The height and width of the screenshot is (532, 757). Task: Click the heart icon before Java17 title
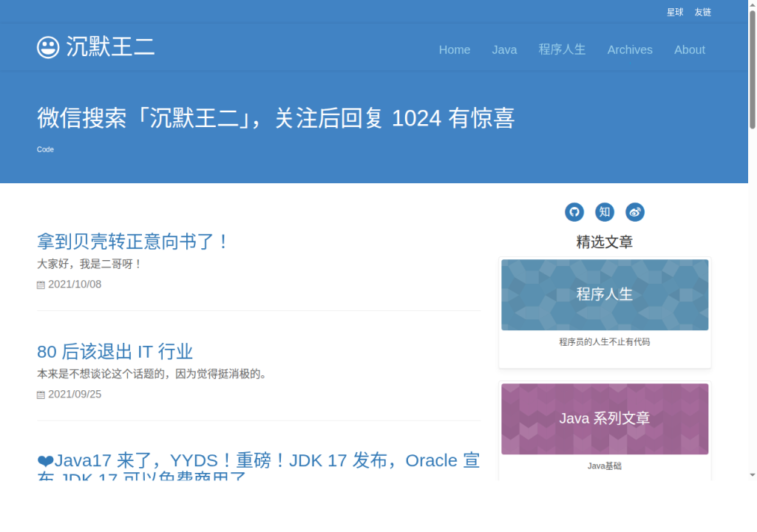pos(45,461)
